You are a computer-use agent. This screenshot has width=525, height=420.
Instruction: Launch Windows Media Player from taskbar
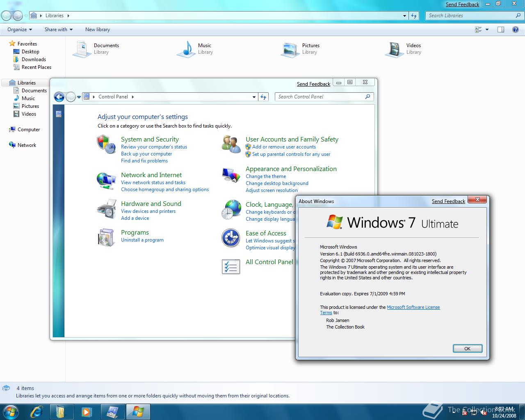(87, 411)
